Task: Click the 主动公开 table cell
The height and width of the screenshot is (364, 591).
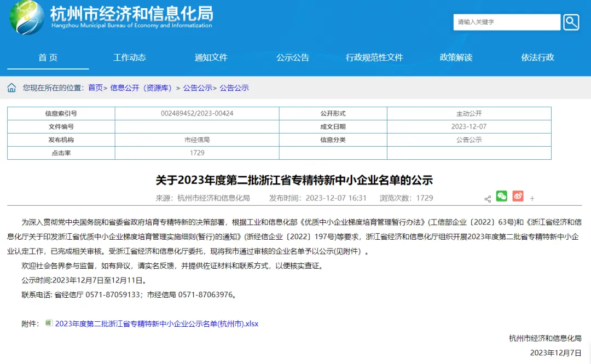Action: tap(469, 113)
